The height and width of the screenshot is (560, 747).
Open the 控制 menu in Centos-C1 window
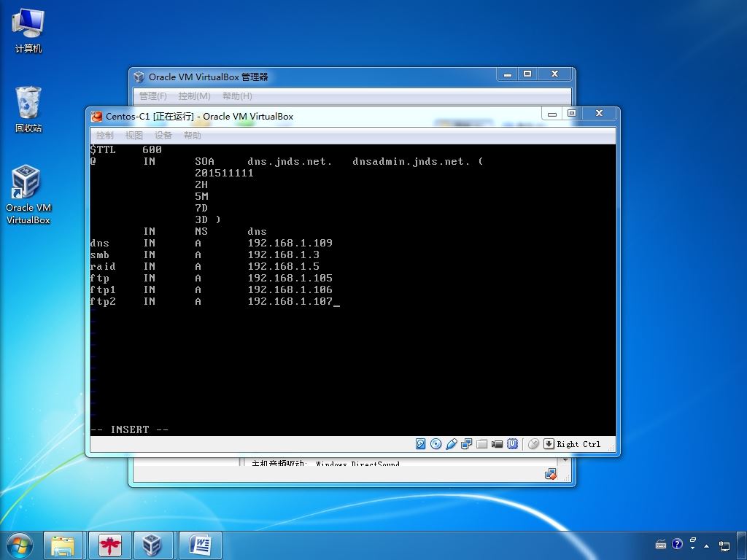pyautogui.click(x=105, y=136)
